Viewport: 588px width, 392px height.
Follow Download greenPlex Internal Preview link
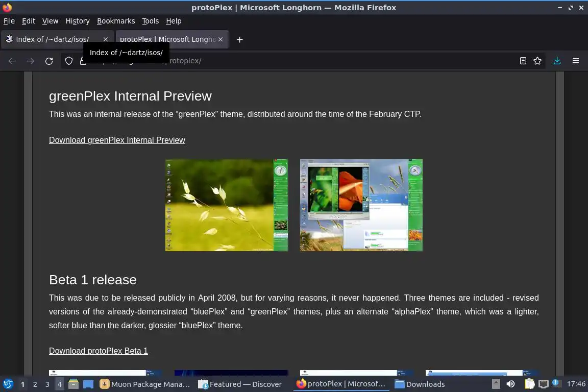(117, 140)
